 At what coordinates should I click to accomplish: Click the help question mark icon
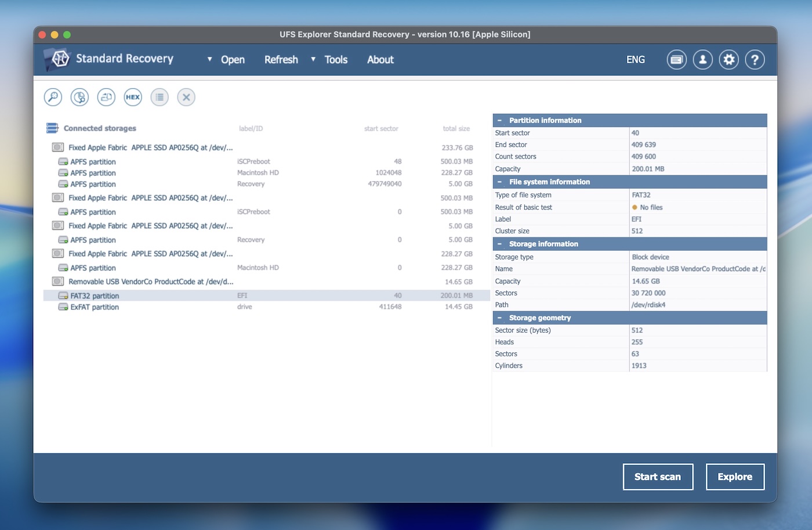pos(755,59)
